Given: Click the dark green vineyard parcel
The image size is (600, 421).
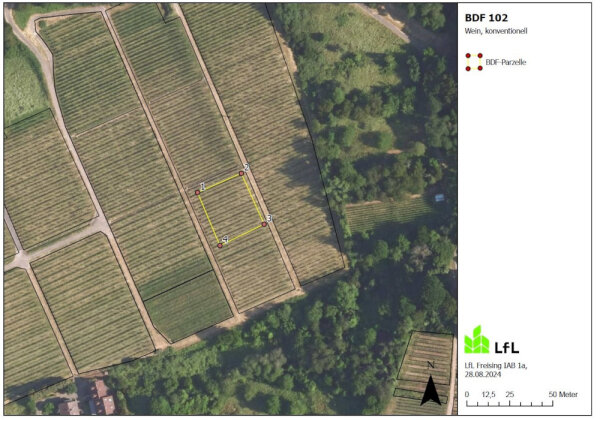Looking at the screenshot, I should tap(189, 305).
